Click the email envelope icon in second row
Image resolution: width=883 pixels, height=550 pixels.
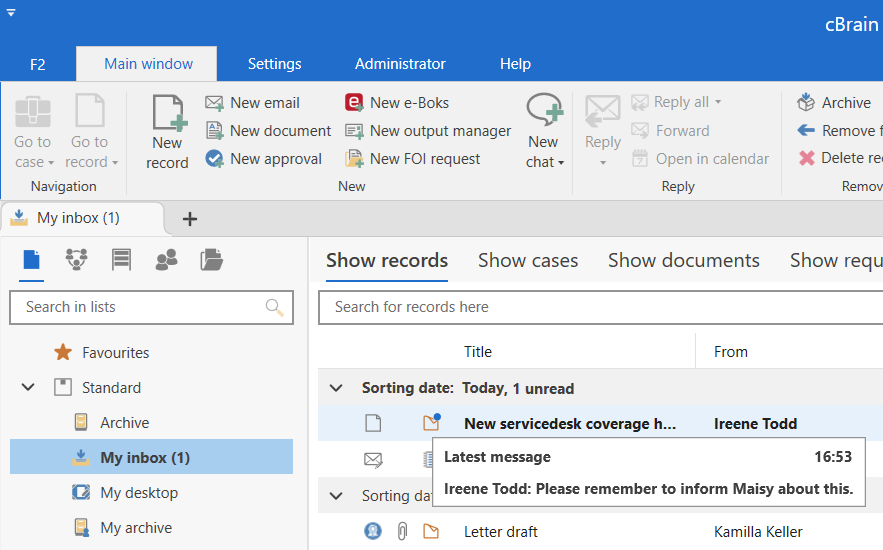coord(373,460)
